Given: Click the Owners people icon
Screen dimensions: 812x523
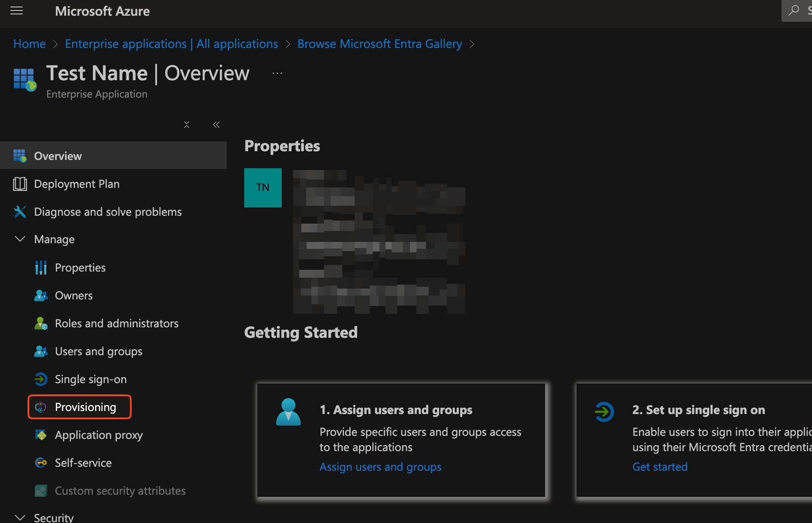Looking at the screenshot, I should click(x=41, y=295).
